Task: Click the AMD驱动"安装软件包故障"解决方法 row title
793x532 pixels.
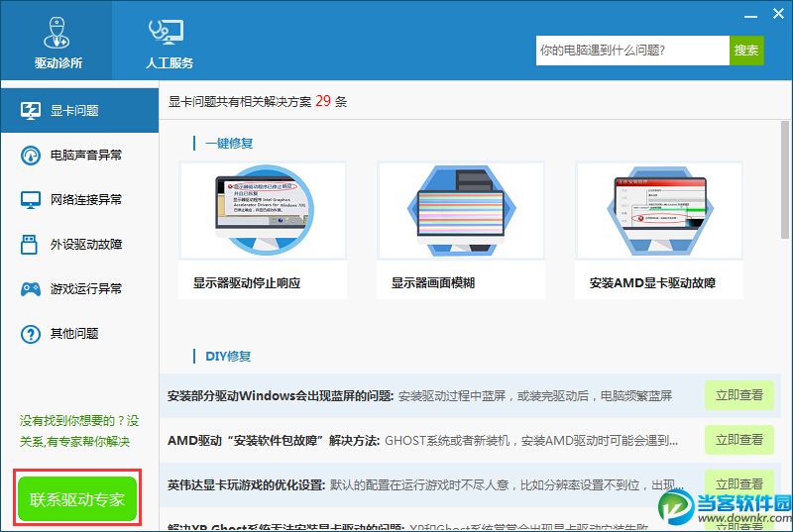Action: (x=274, y=441)
